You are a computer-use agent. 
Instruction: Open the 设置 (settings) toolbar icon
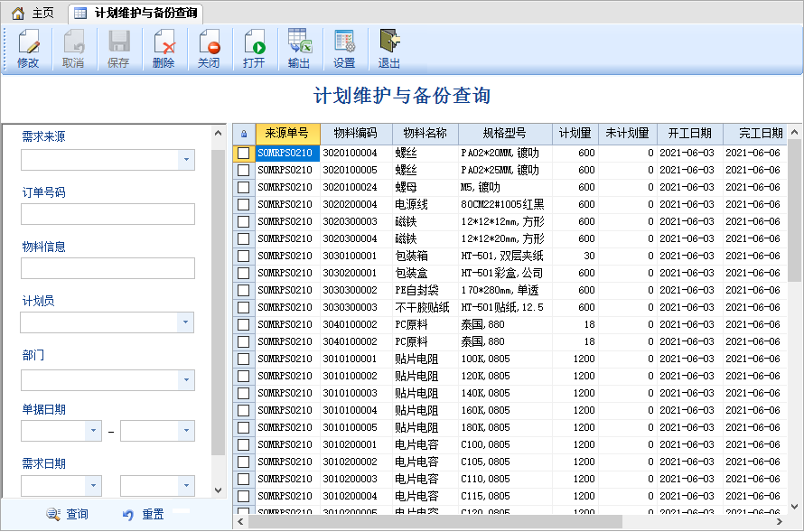344,49
